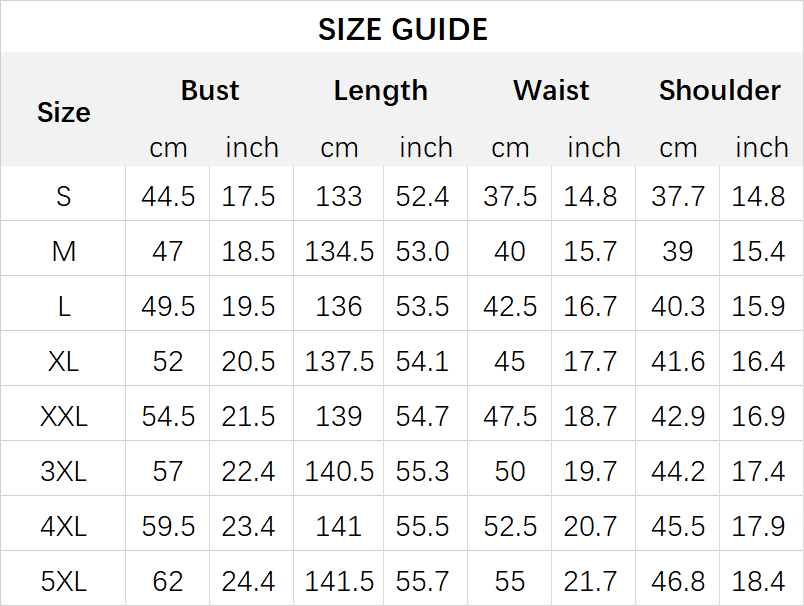Select the Waist column header
This screenshot has height=606, width=804.
pyautogui.click(x=551, y=90)
